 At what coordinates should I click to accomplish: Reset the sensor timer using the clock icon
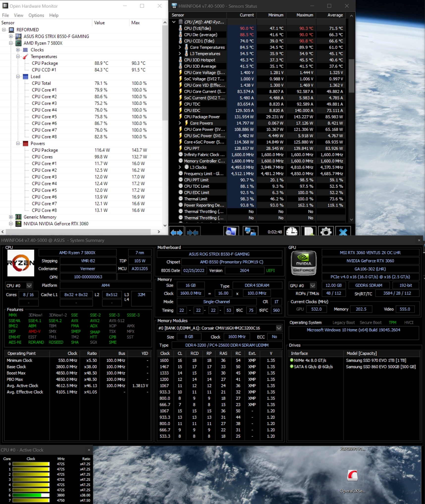point(292,231)
